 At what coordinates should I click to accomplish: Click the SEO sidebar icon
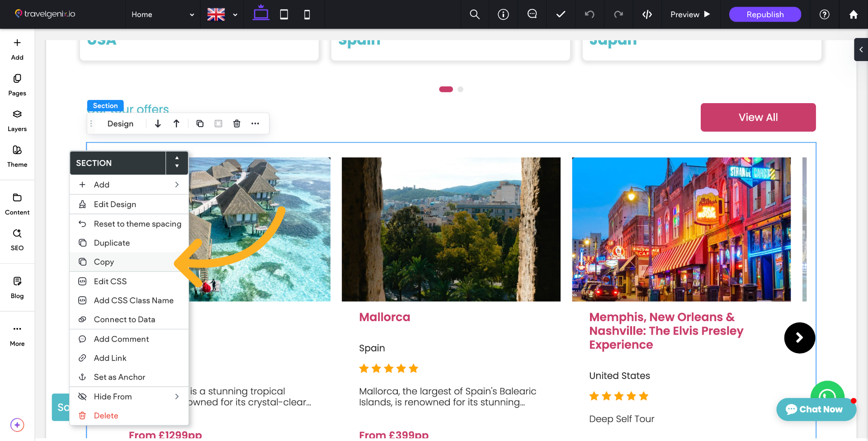tap(17, 239)
